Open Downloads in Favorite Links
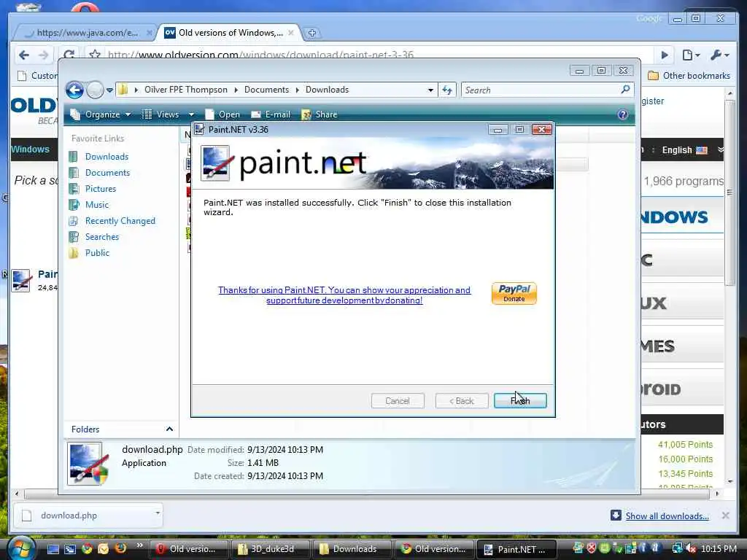 (x=107, y=157)
